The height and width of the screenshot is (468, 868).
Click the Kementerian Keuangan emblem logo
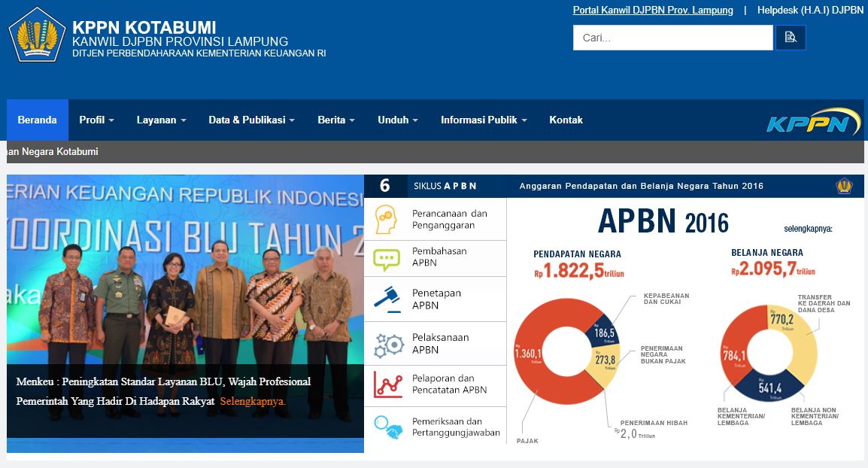pyautogui.click(x=37, y=35)
